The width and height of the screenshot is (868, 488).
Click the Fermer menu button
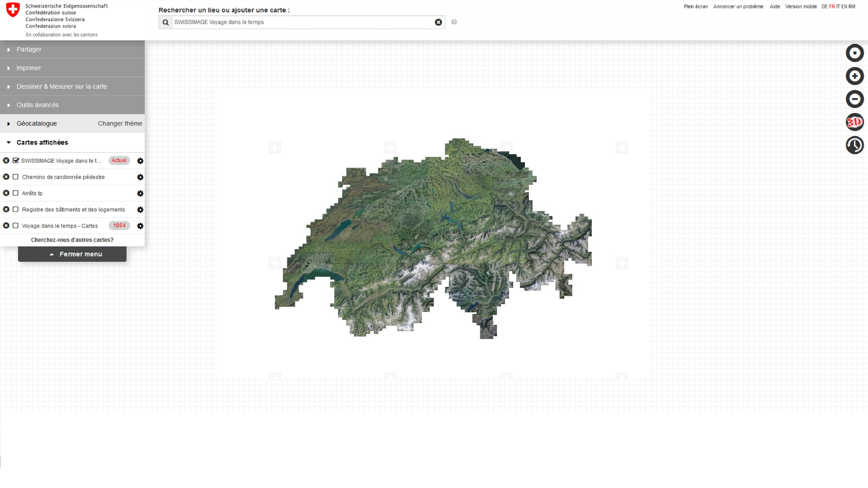click(72, 254)
